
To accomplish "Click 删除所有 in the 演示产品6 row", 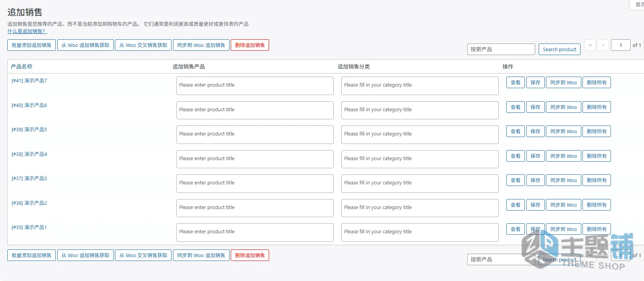I will click(x=597, y=107).
